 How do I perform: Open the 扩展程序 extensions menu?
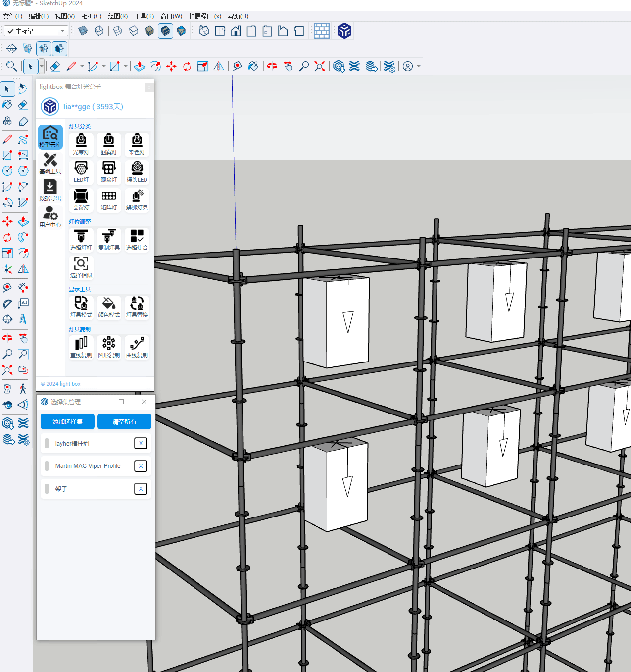[204, 16]
